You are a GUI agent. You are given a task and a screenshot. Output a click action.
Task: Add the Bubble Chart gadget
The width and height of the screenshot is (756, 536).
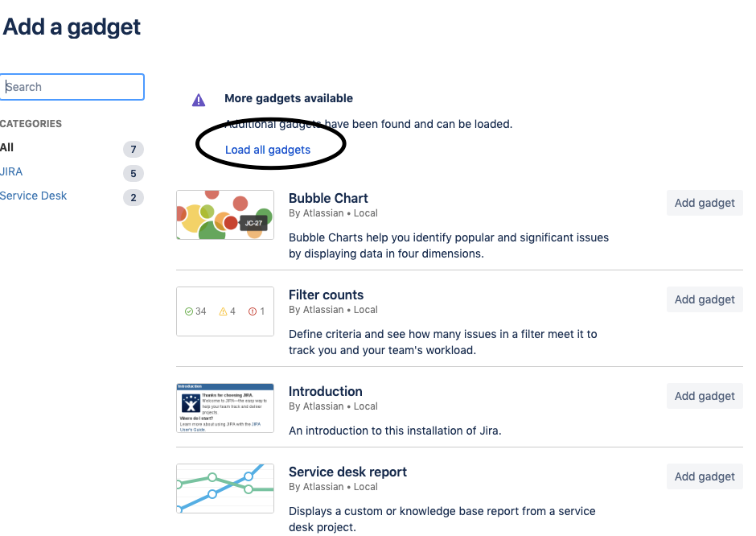pos(705,203)
